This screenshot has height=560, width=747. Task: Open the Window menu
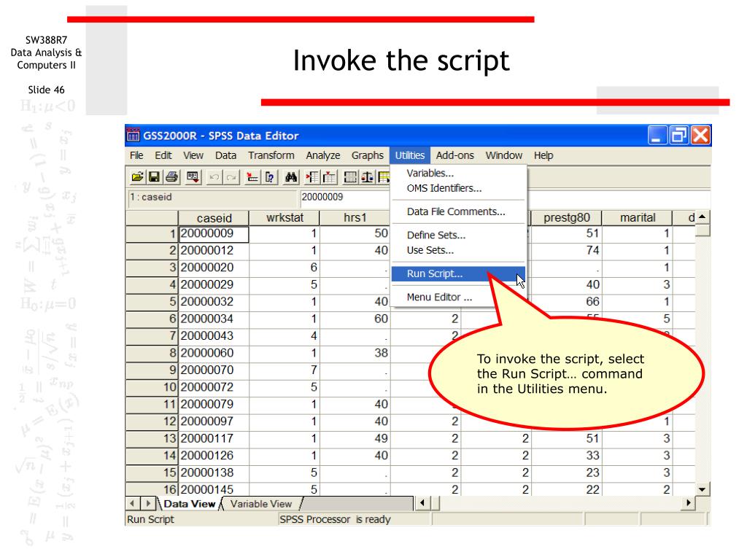point(504,155)
